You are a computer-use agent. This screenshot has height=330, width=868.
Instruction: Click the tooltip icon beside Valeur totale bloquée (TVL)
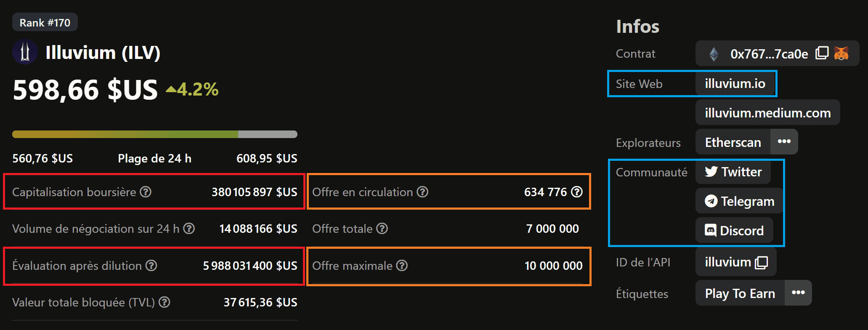tap(164, 302)
